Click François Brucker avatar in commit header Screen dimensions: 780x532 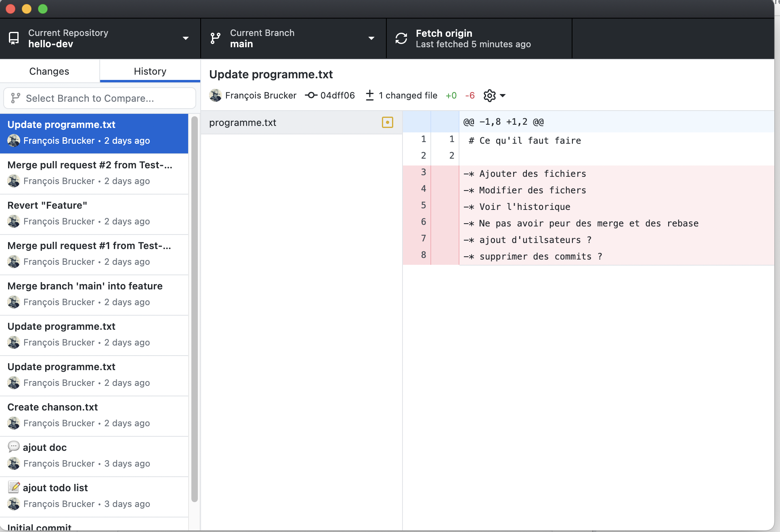(x=215, y=95)
